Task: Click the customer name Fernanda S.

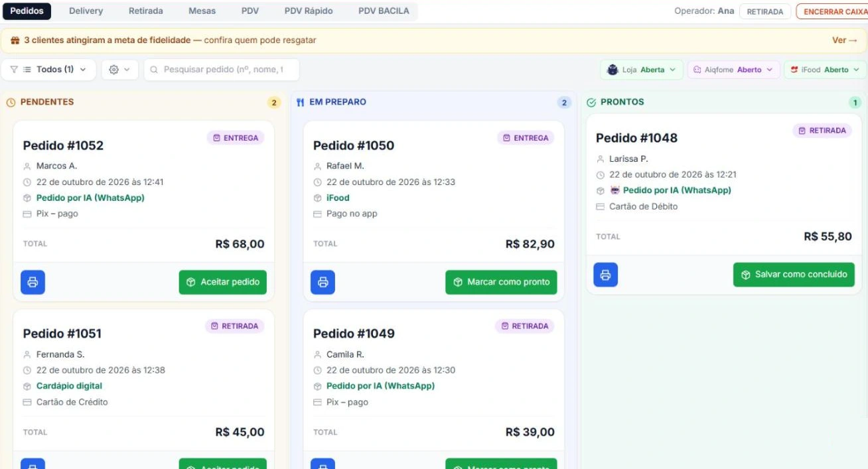Action: click(60, 354)
